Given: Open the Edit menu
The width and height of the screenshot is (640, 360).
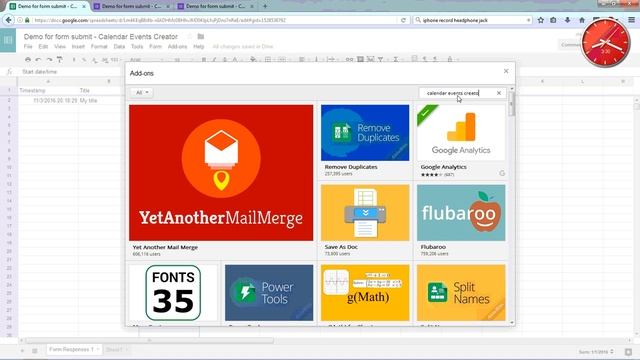Looking at the screenshot, I should [43, 47].
